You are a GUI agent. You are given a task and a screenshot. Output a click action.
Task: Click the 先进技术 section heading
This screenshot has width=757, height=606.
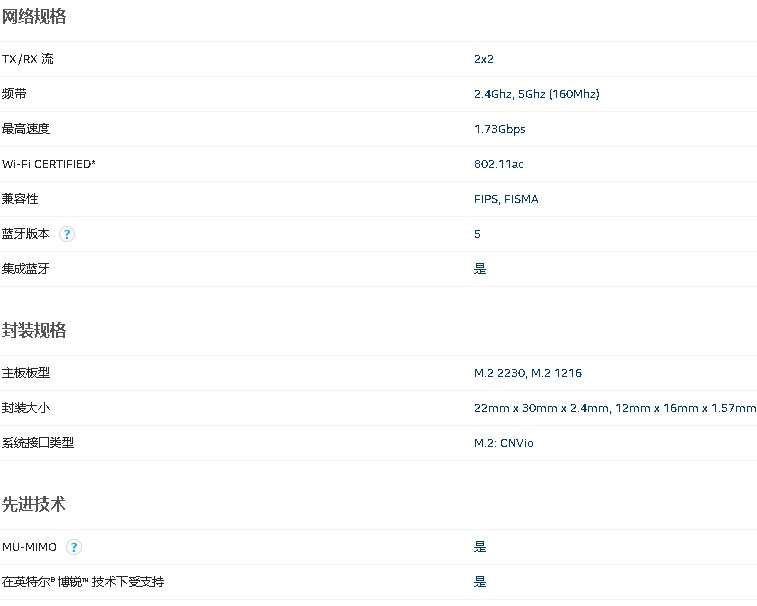click(x=34, y=504)
